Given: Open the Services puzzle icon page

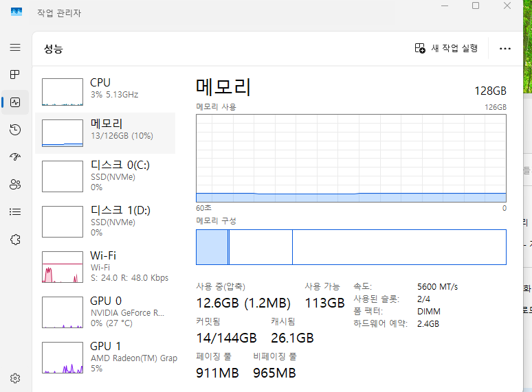Looking at the screenshot, I should [x=15, y=239].
